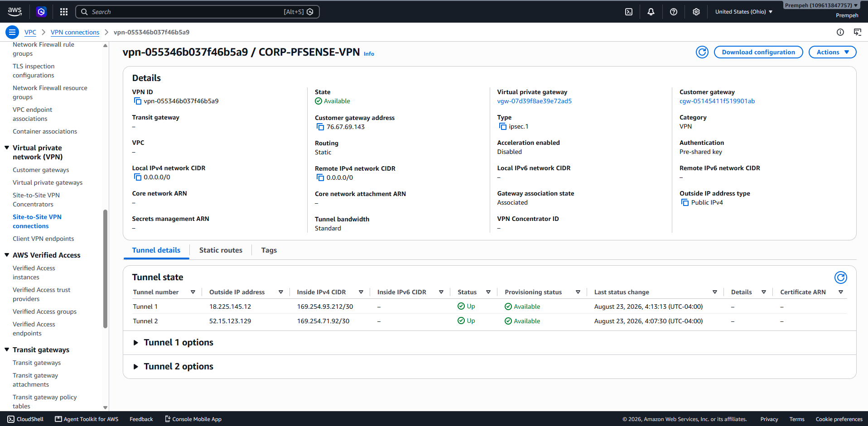The image size is (868, 426).
Task: Collapse Transit gateways nav section
Action: coord(7,349)
